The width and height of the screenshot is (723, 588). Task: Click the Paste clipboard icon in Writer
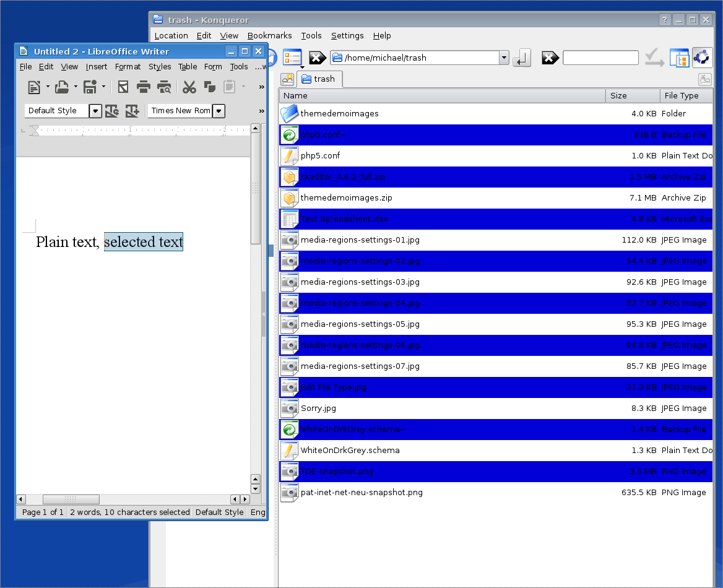pyautogui.click(x=229, y=87)
